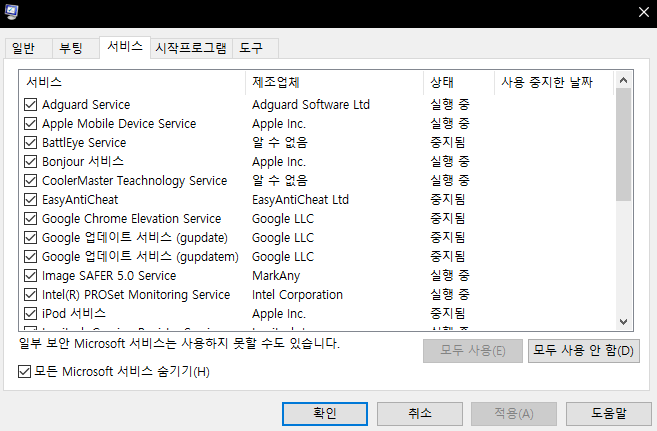
Task: Go to the 시작프로그램 tab
Action: [x=191, y=48]
